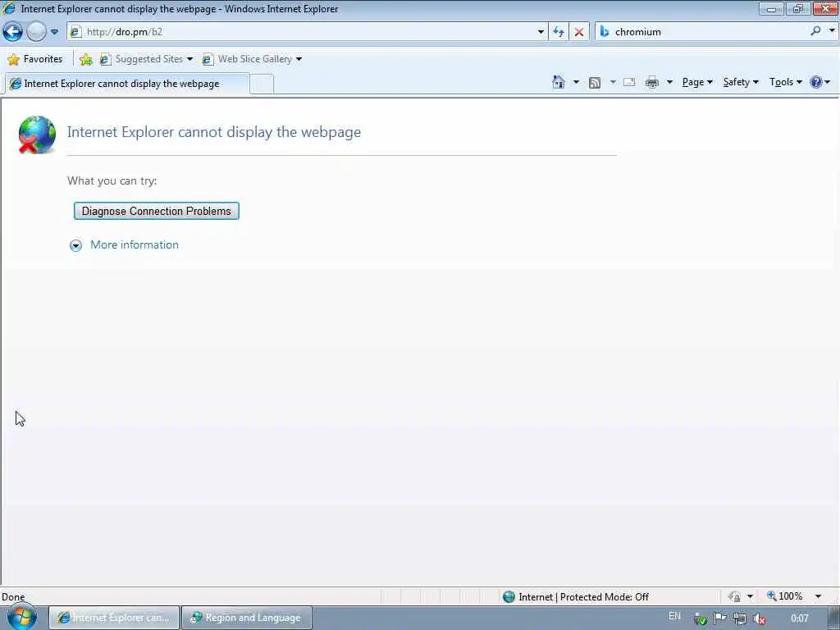This screenshot has width=840, height=630.
Task: Click the EN language indicator in tray
Action: coord(674,616)
